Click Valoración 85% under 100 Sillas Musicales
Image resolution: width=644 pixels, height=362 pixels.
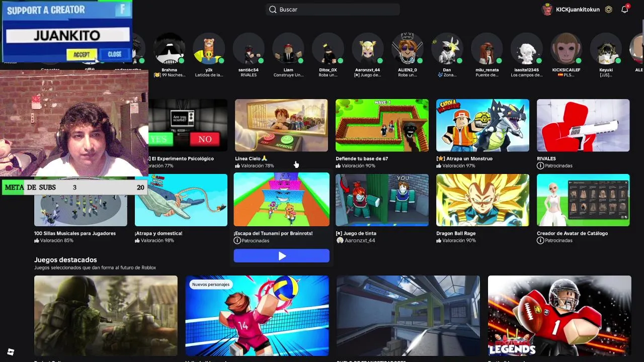coord(54,240)
